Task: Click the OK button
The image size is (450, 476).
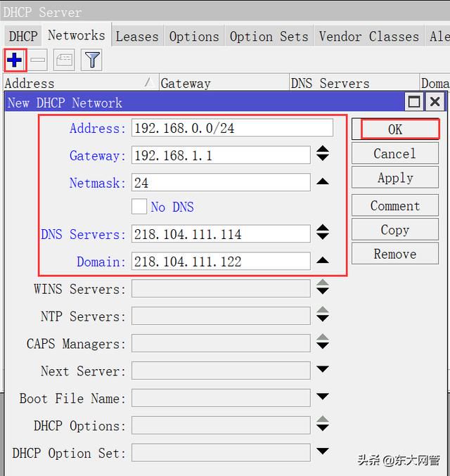Action: 395,129
